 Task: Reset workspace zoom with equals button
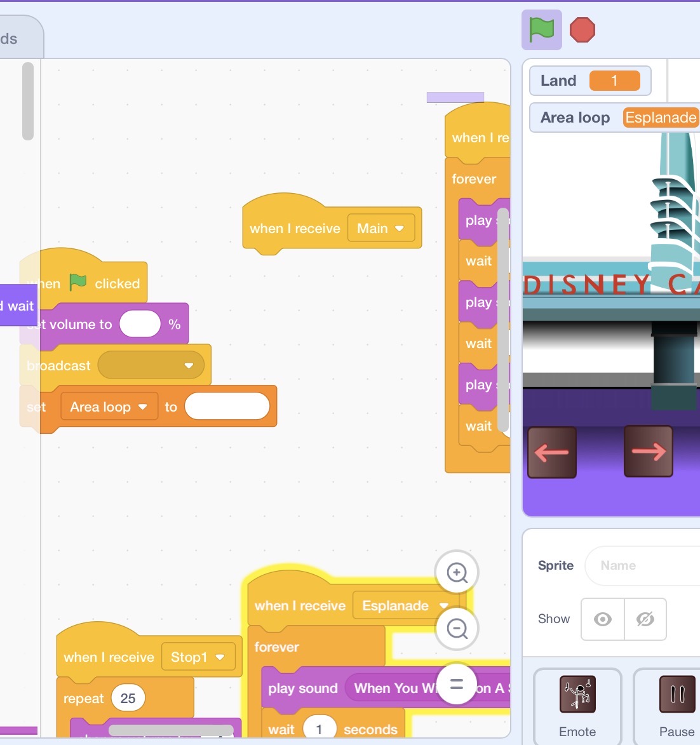457,685
